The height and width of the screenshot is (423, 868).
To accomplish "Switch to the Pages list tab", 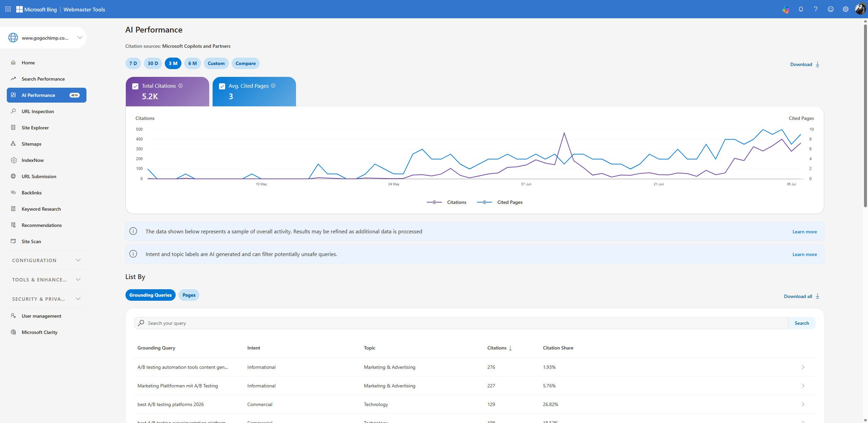I will tap(189, 295).
